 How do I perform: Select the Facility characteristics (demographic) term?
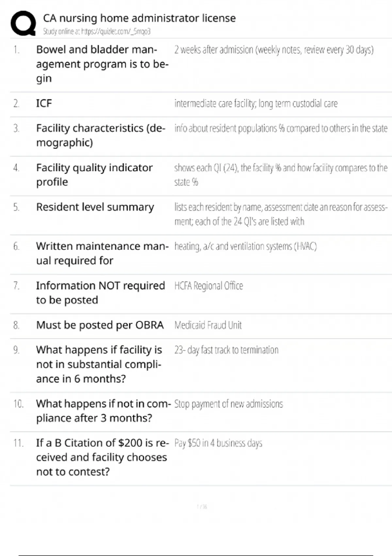pyautogui.click(x=101, y=135)
